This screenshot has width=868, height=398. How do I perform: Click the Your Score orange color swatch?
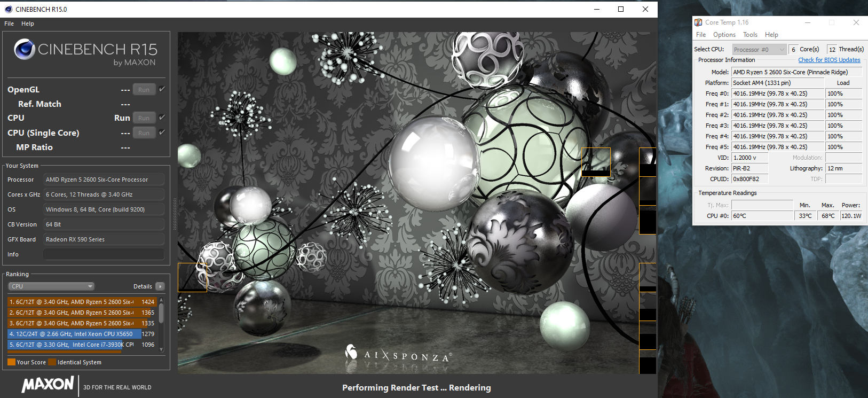[11, 362]
